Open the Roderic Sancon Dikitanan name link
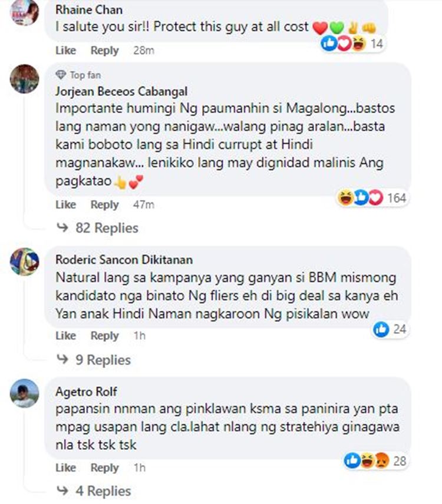Viewport: 442px width, 504px height. pos(124,260)
